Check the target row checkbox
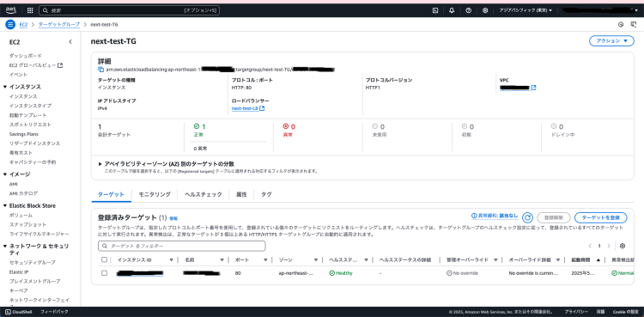The image size is (644, 317). pyautogui.click(x=104, y=273)
